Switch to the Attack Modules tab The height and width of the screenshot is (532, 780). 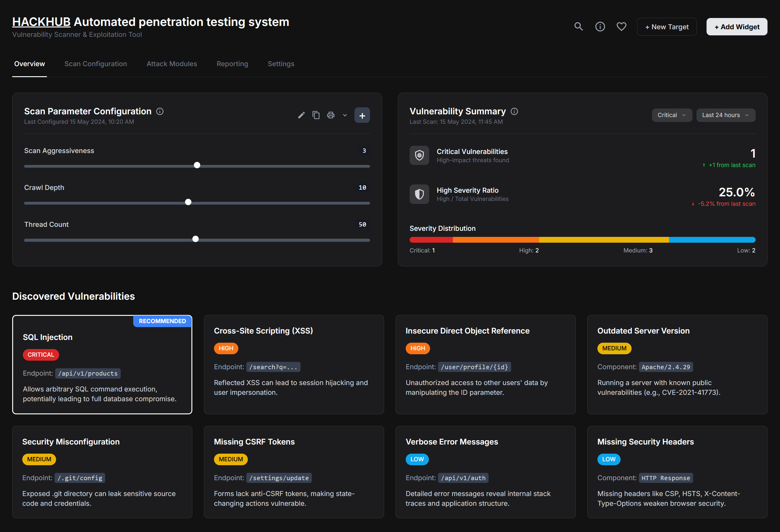[172, 64]
